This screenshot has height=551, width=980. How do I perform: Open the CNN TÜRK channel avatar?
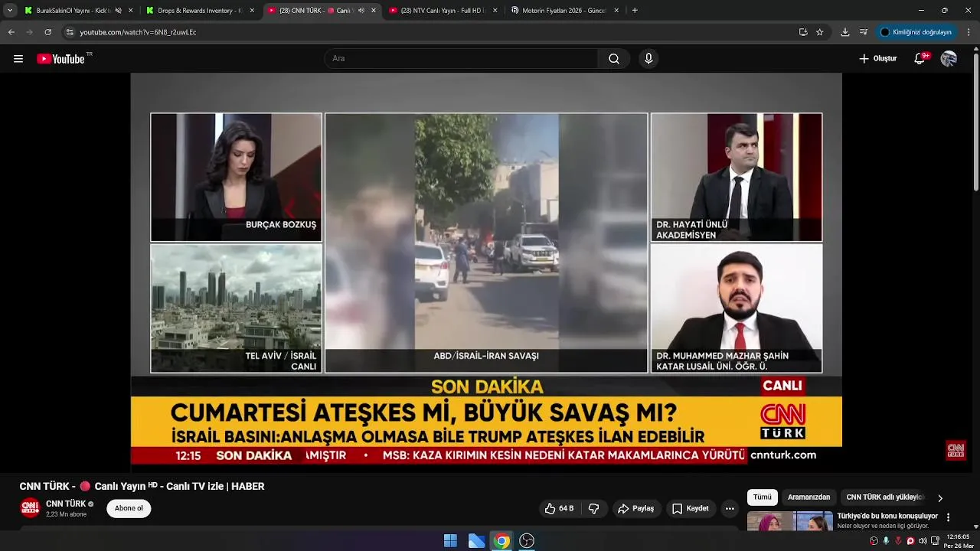point(30,508)
